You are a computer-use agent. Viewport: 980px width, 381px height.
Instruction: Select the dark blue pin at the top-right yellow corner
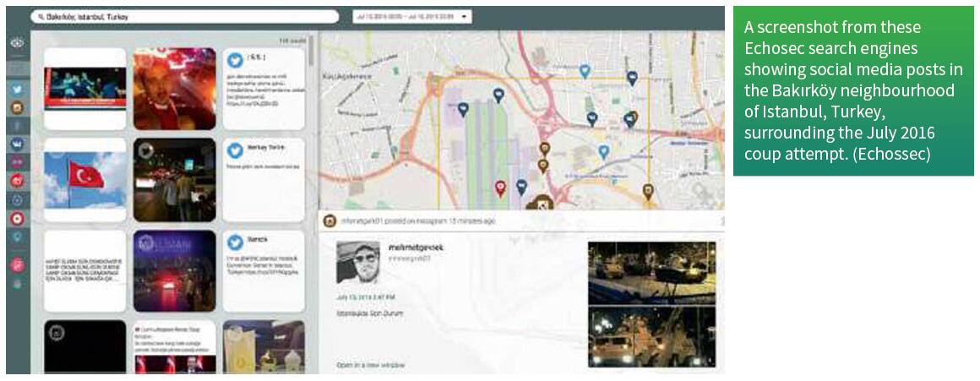[632, 78]
